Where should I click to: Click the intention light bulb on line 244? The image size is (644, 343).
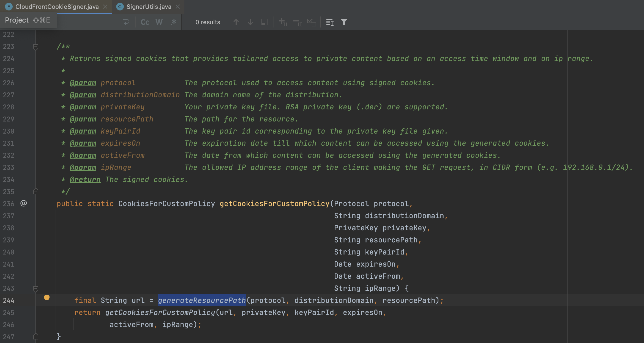(x=47, y=298)
